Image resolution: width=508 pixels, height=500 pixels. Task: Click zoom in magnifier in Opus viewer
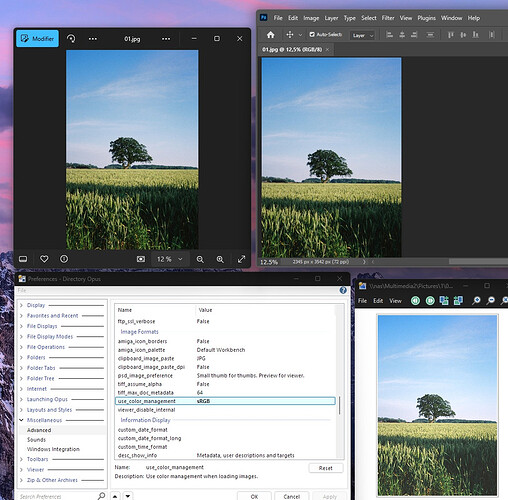[476, 300]
